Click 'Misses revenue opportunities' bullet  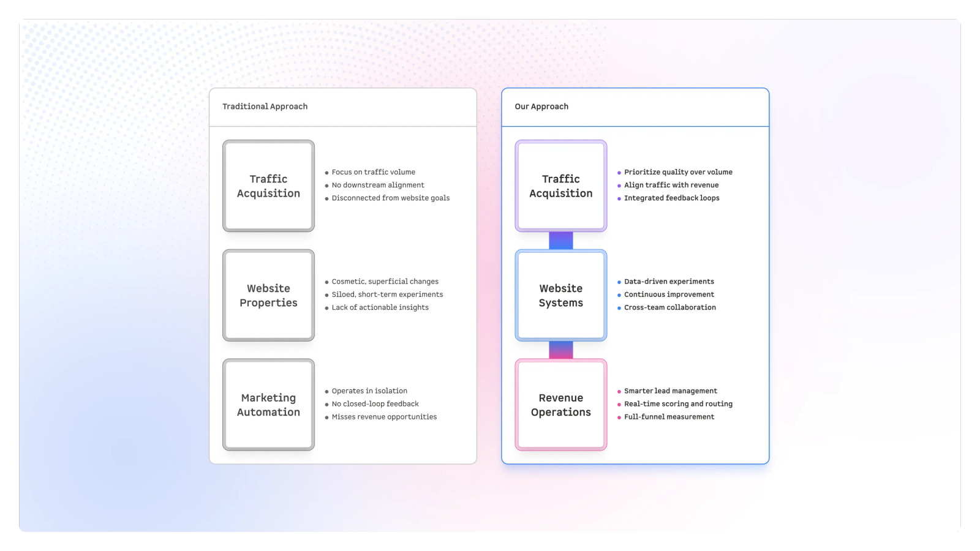[380, 417]
